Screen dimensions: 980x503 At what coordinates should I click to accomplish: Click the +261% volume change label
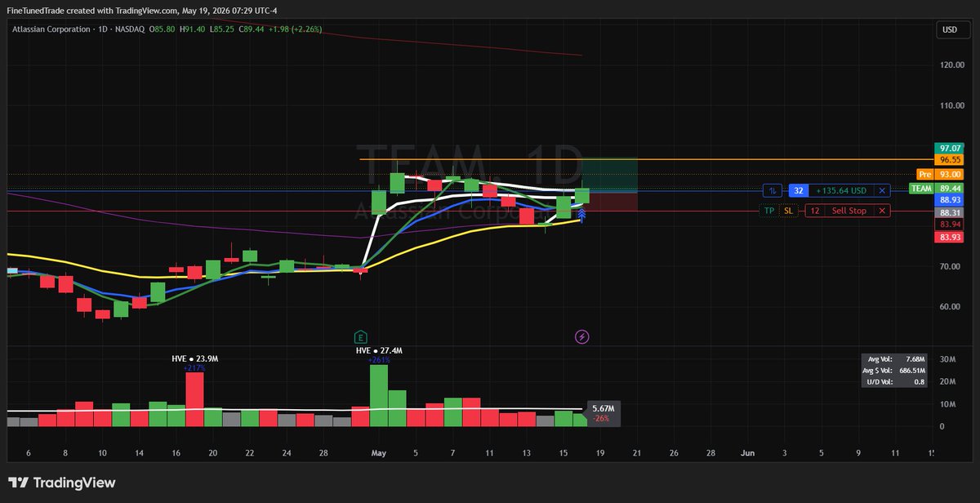pyautogui.click(x=379, y=360)
